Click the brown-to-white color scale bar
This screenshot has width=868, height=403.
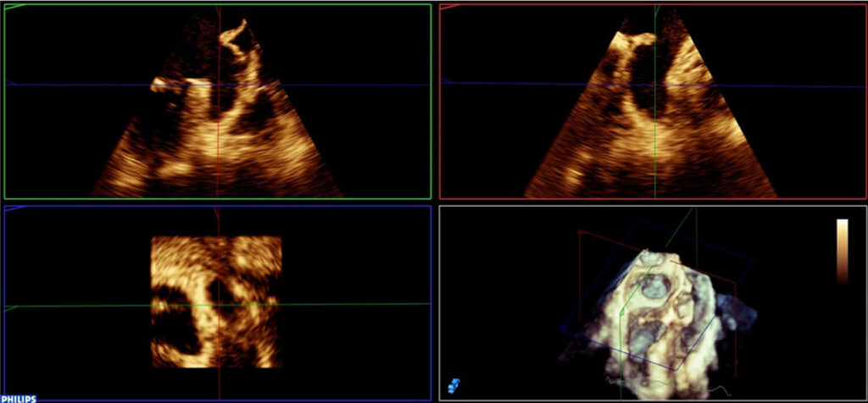coord(842,251)
